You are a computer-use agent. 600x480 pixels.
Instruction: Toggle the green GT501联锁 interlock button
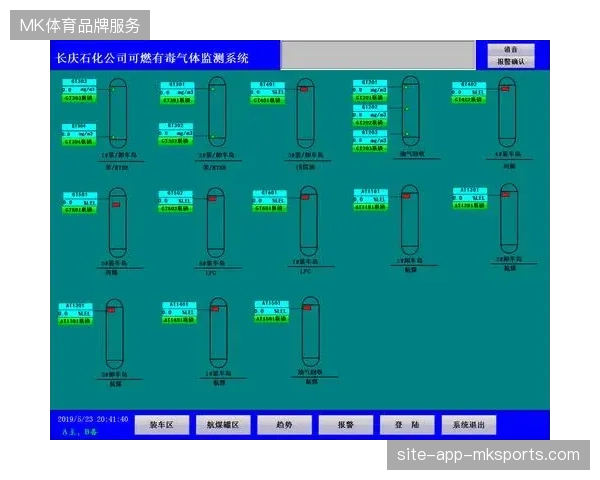pos(80,210)
